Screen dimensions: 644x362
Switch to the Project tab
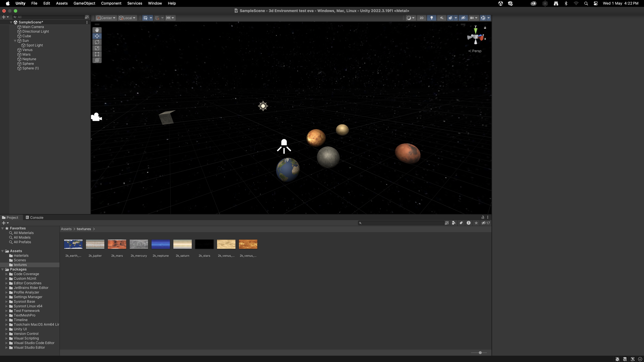tap(10, 217)
